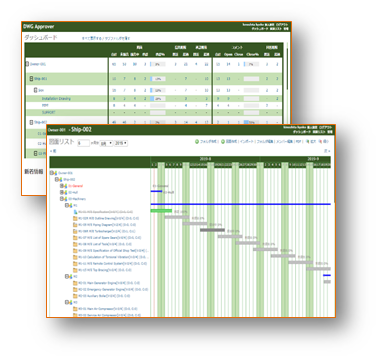The image size is (378, 360).
Task: Collapse the Ship-002 node in the tree
Action: click(57, 180)
